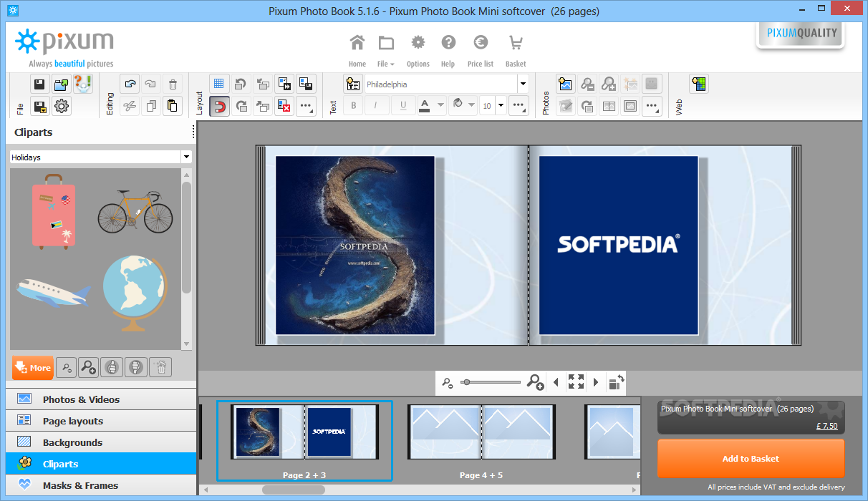Viewport: 868px width, 501px height.
Task: Click the orange More cliparts button
Action: pos(33,368)
